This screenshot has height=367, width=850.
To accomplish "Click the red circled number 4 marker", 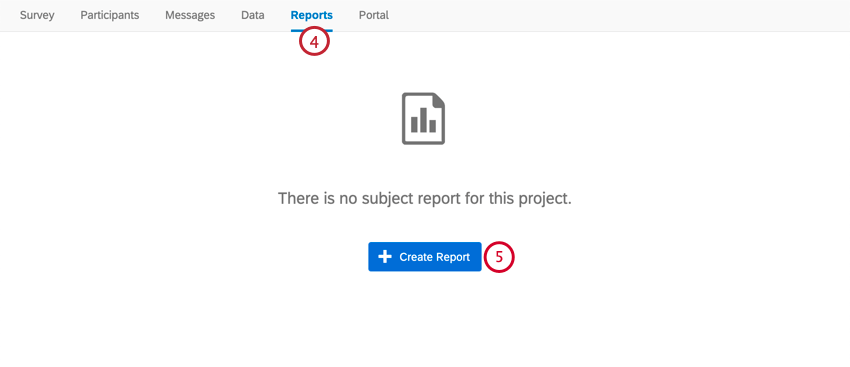I will 314,43.
